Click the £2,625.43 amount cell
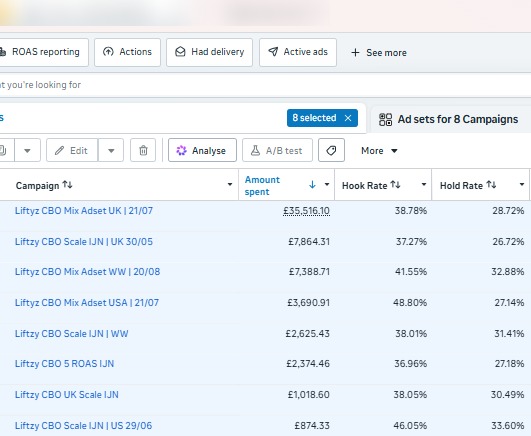 click(307, 334)
